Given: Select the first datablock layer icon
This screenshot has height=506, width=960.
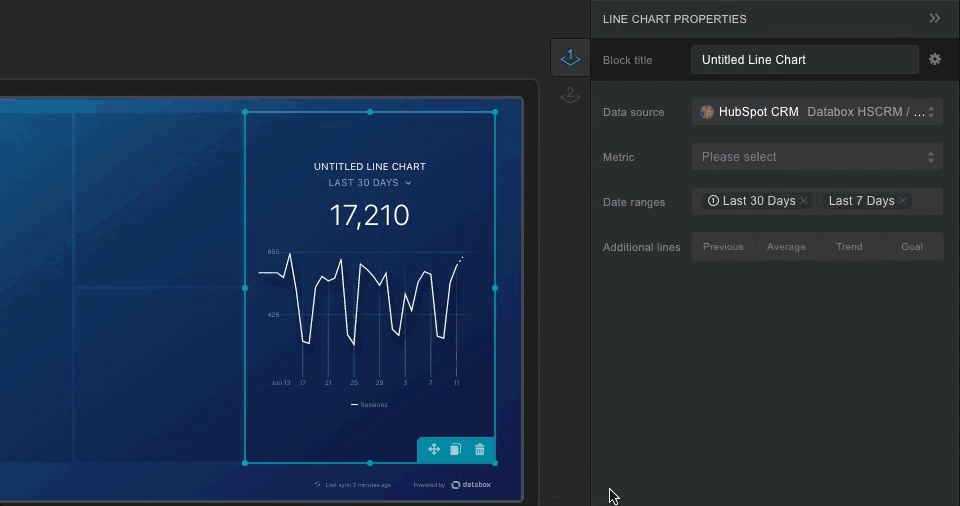Looking at the screenshot, I should (x=570, y=58).
